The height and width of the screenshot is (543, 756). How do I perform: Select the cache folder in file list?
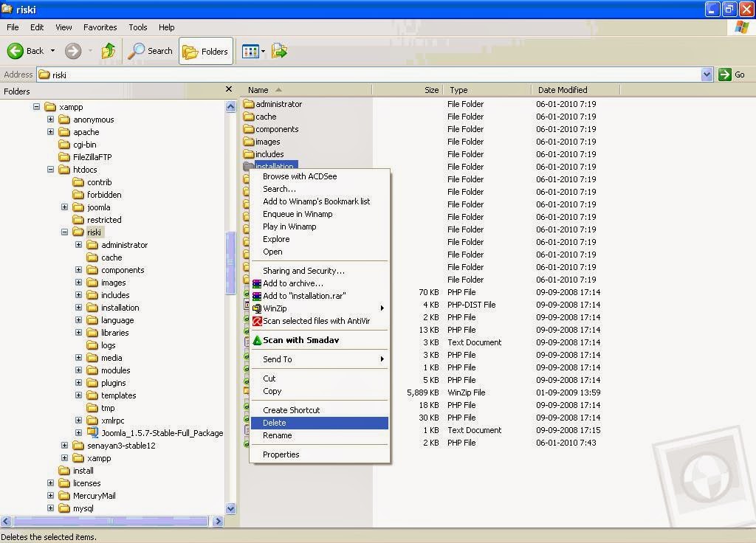point(260,117)
